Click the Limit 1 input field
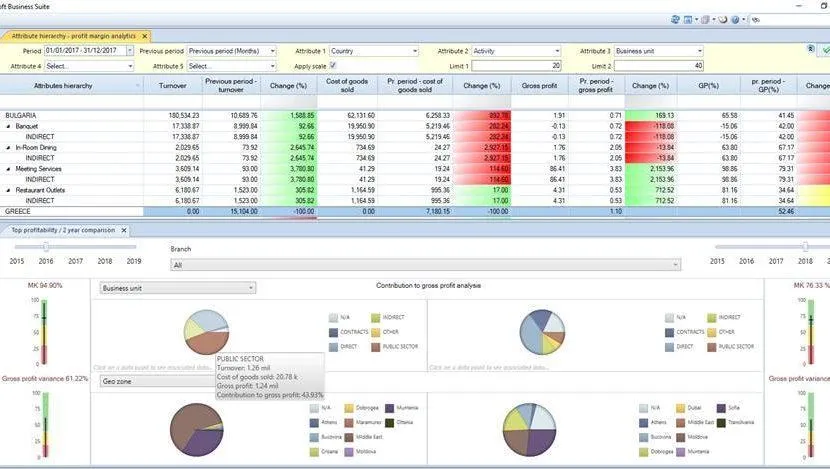This screenshot has width=830, height=469. coord(516,66)
